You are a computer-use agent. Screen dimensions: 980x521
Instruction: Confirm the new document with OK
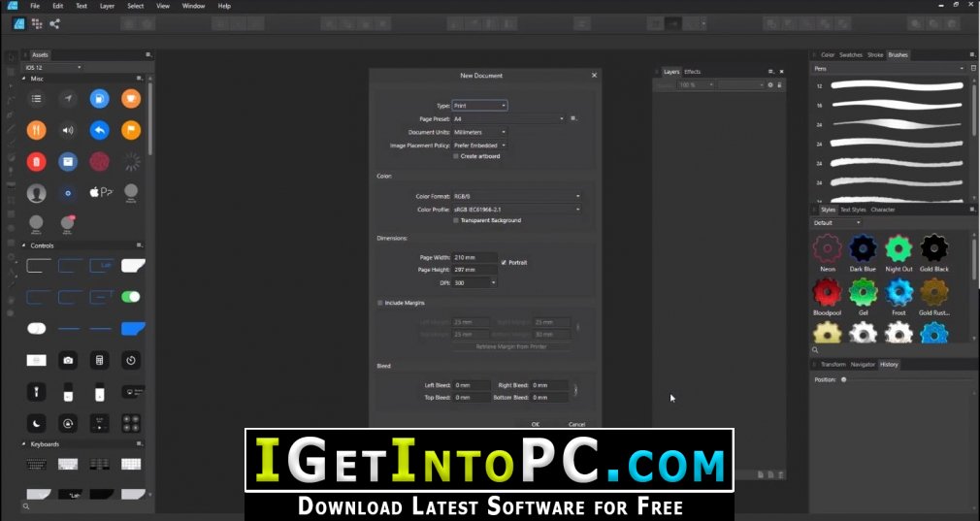[x=535, y=424]
